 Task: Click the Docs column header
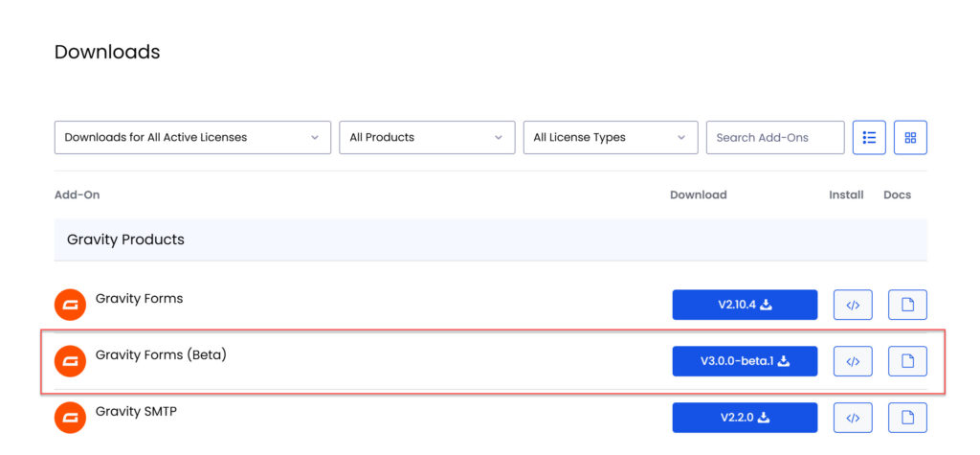click(x=897, y=194)
